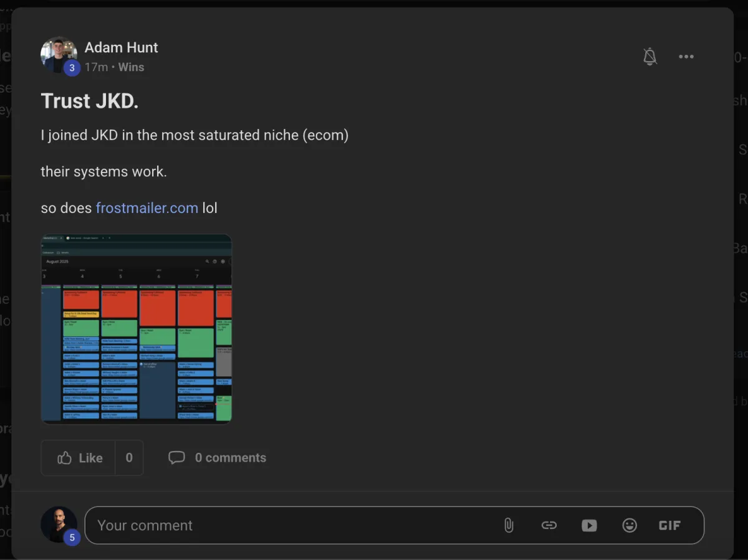
Task: Open the GIF picker
Action: coord(669,525)
